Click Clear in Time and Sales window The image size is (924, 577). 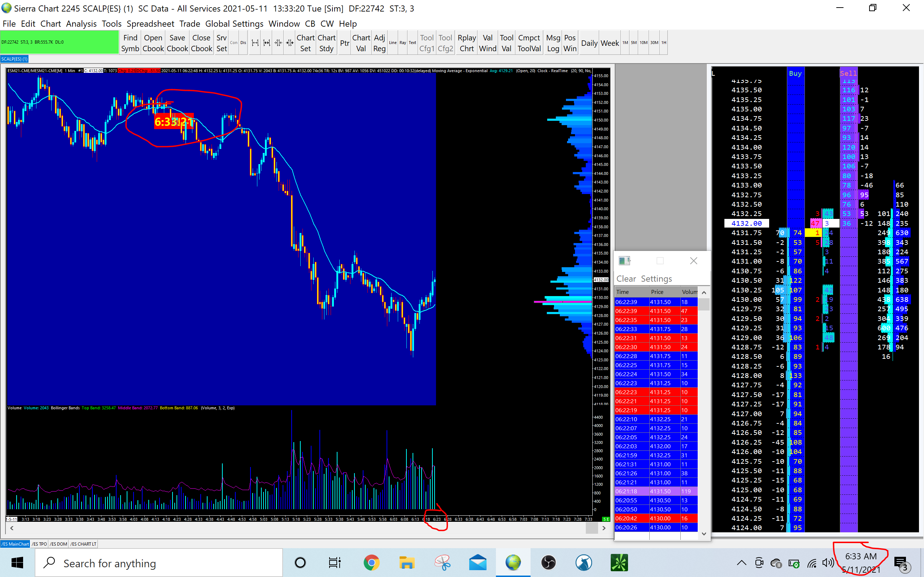pos(626,278)
